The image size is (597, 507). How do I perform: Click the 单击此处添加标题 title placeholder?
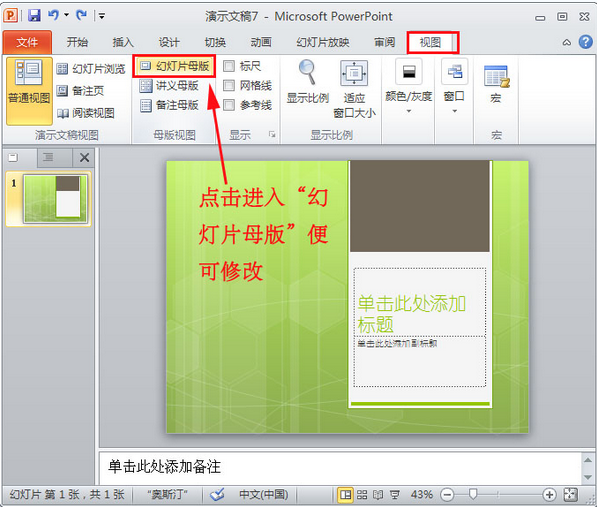(420, 302)
